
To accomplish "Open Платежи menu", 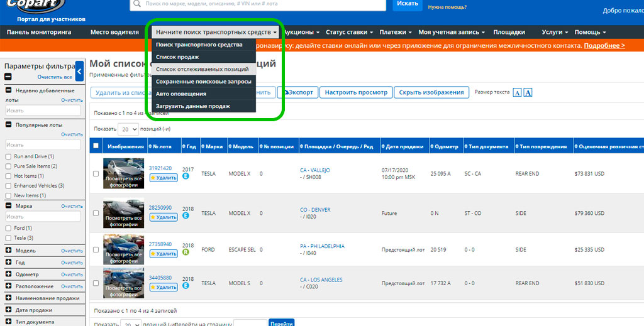I will coord(396,32).
